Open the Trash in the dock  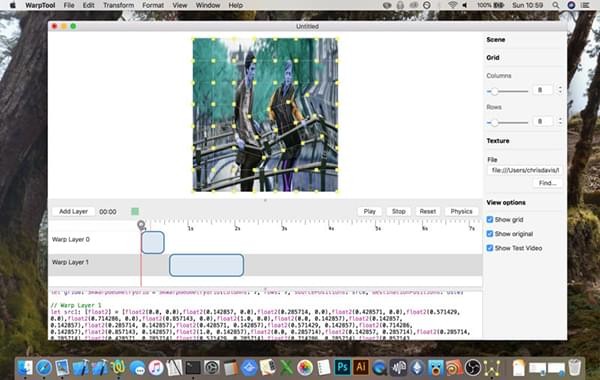[x=574, y=367]
